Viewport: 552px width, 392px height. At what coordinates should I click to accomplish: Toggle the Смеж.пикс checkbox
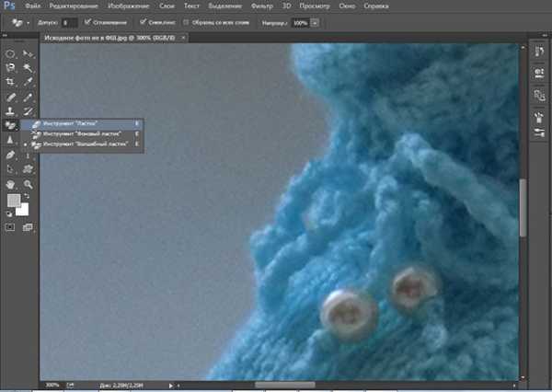click(x=143, y=22)
